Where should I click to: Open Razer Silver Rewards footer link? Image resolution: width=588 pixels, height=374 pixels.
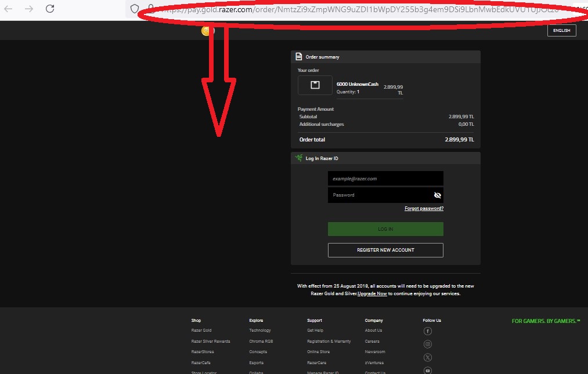tap(211, 342)
